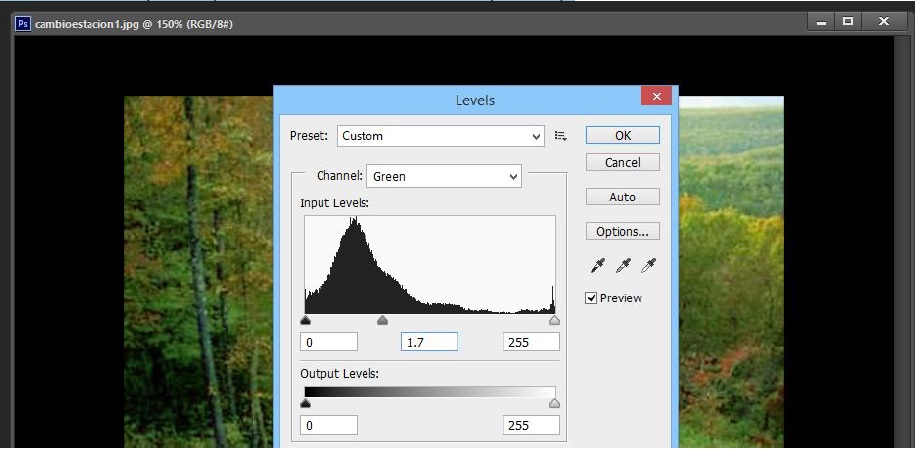This screenshot has height=449, width=915.
Task: Cancel the Levels adjustment
Action: (622, 162)
